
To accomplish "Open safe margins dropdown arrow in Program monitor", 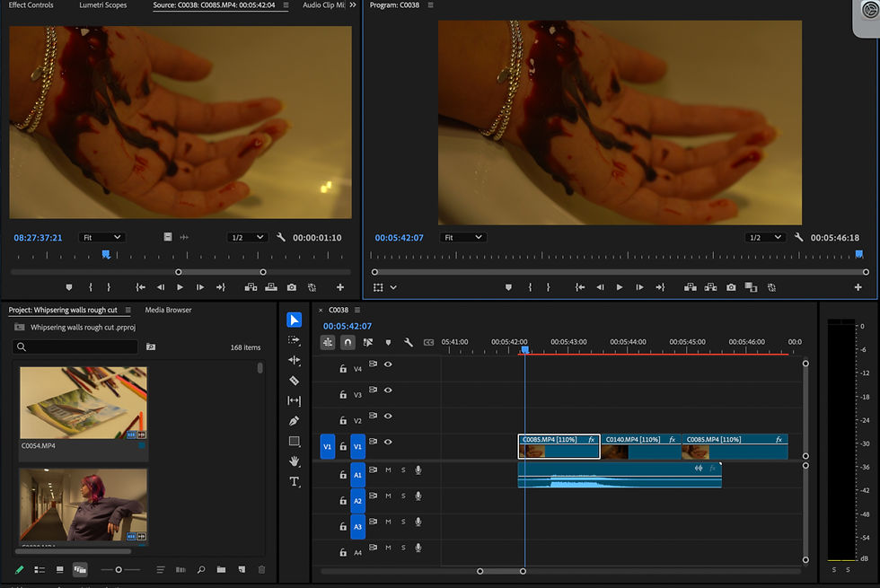I will pos(393,287).
